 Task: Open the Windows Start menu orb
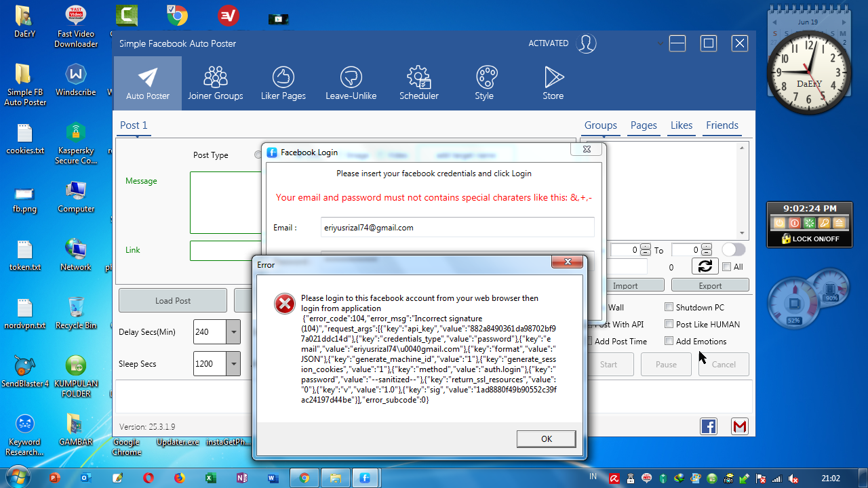pos(17,476)
